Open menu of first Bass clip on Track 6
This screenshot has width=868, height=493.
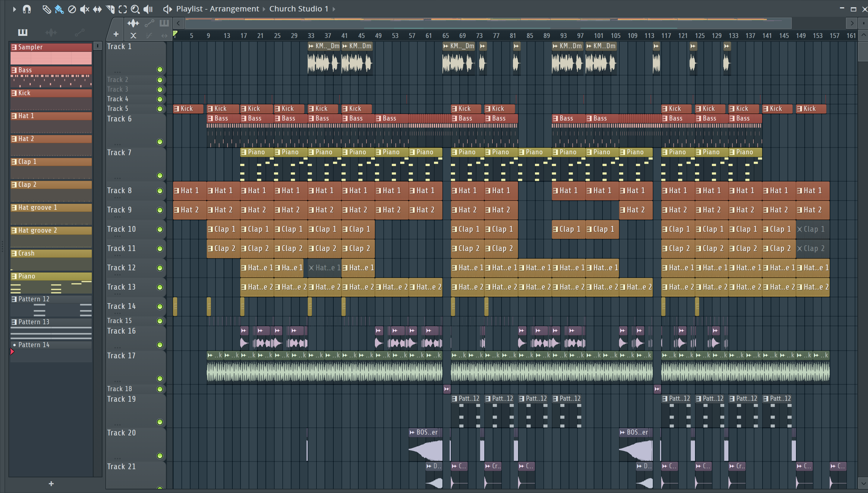pyautogui.click(x=210, y=118)
